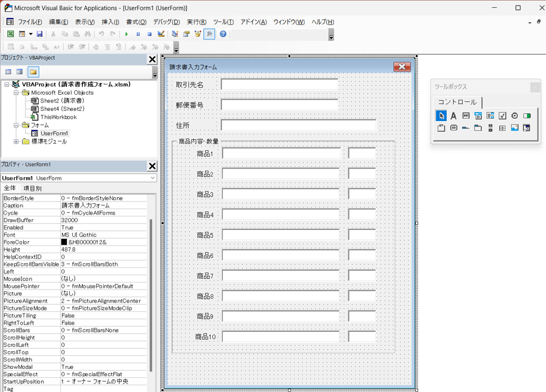
Task: Select the ComboBox control in toolbox
Action: tap(478, 116)
